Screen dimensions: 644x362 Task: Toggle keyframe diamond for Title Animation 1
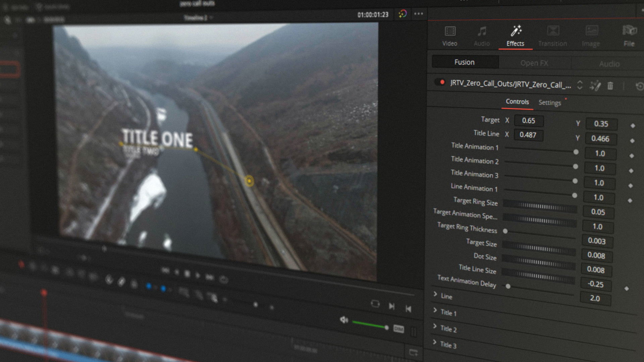pyautogui.click(x=632, y=156)
